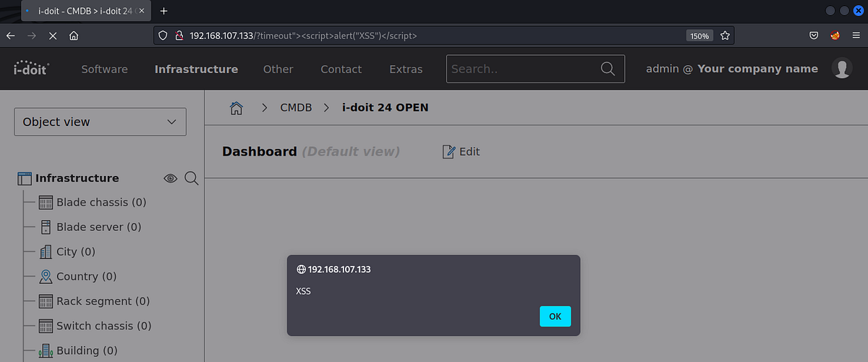The image size is (868, 362).
Task: Click the City icon in tree
Action: click(46, 252)
